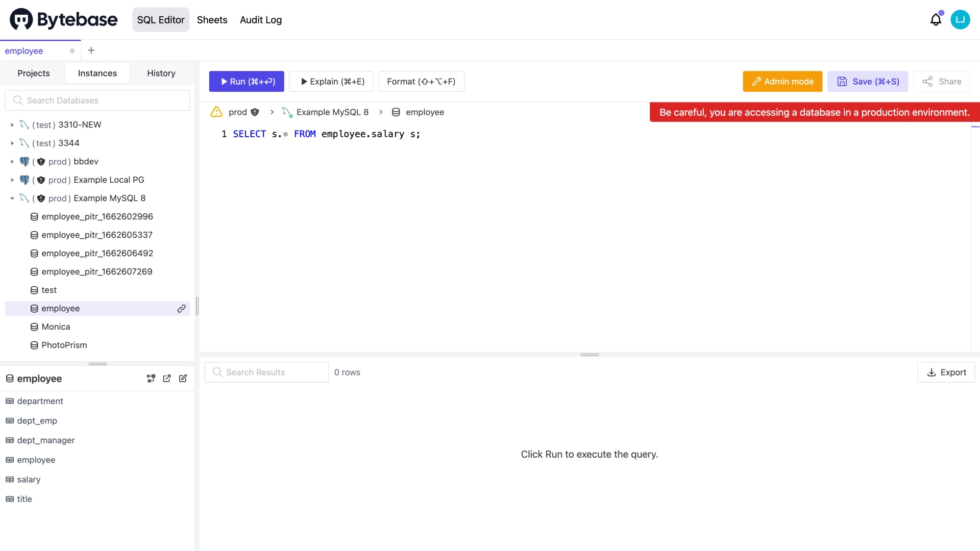Select the Audit Log tab
Image resolution: width=980 pixels, height=551 pixels.
pyautogui.click(x=260, y=19)
